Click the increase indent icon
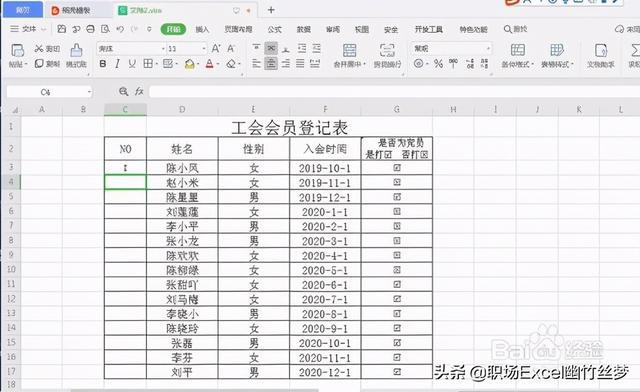Image resolution: width=640 pixels, height=392 pixels. (316, 48)
